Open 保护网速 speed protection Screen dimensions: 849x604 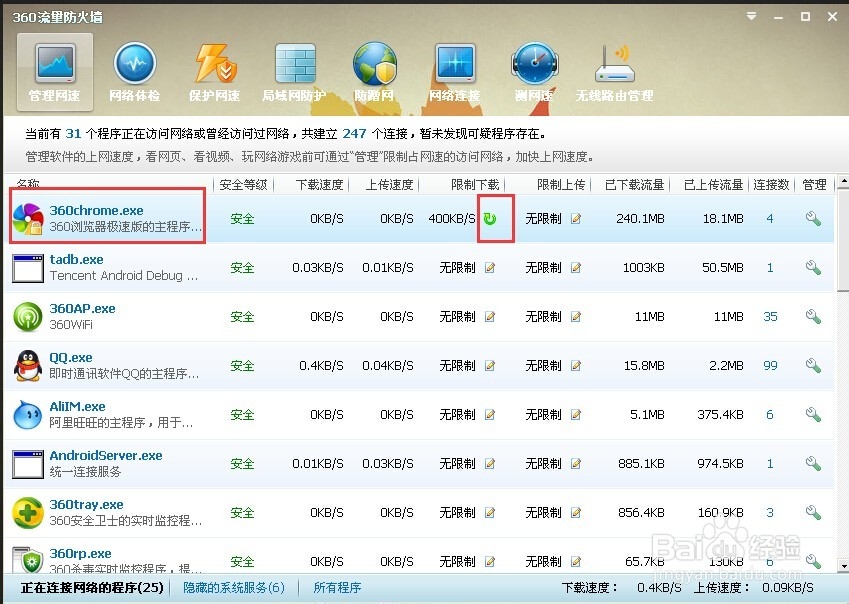coord(214,72)
